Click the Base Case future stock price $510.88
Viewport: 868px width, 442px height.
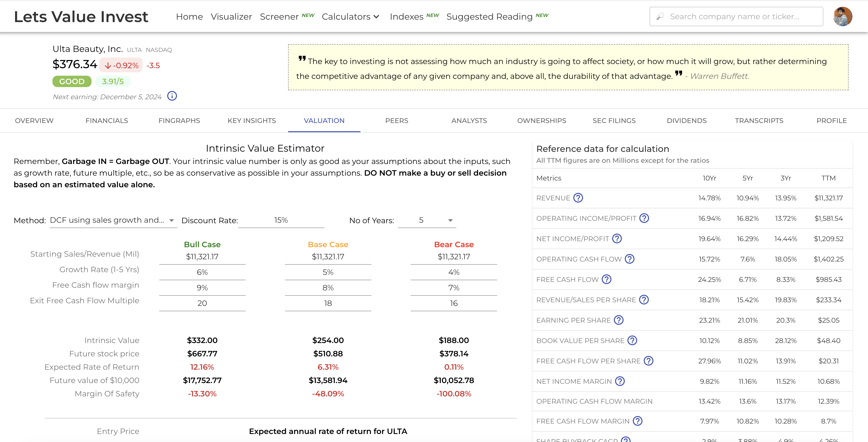click(328, 354)
